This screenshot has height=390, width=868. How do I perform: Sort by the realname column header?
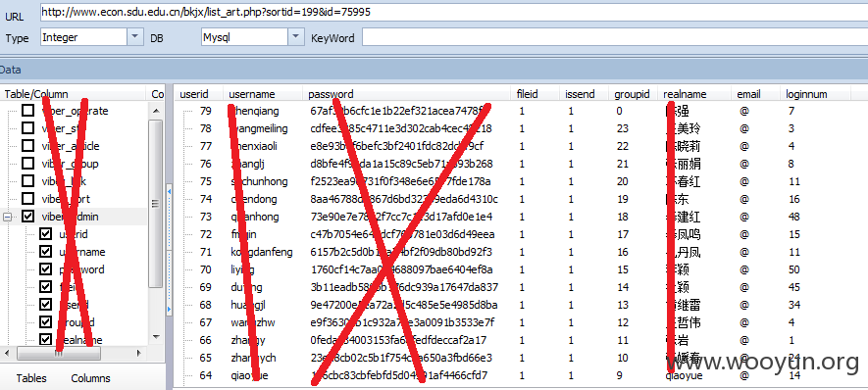point(694,94)
